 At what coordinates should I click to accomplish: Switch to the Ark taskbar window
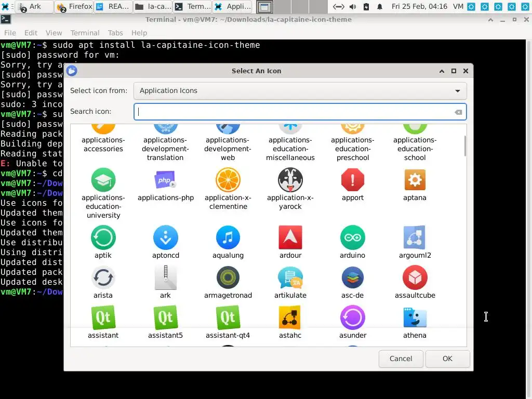[35, 6]
